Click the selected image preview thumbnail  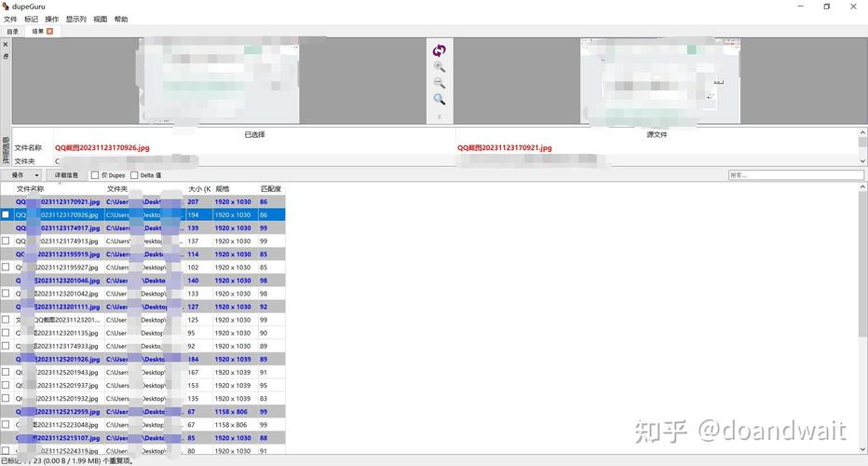(219, 81)
